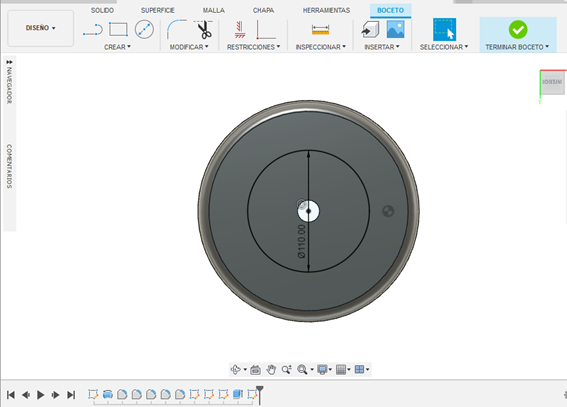Select the Line tool icon
The image size is (567, 407).
(93, 30)
